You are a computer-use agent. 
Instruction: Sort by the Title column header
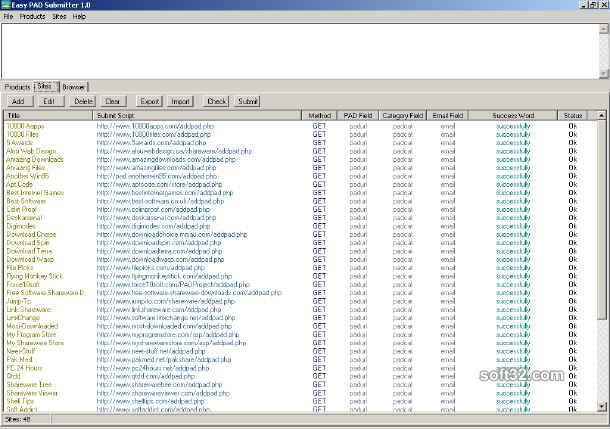(49, 116)
